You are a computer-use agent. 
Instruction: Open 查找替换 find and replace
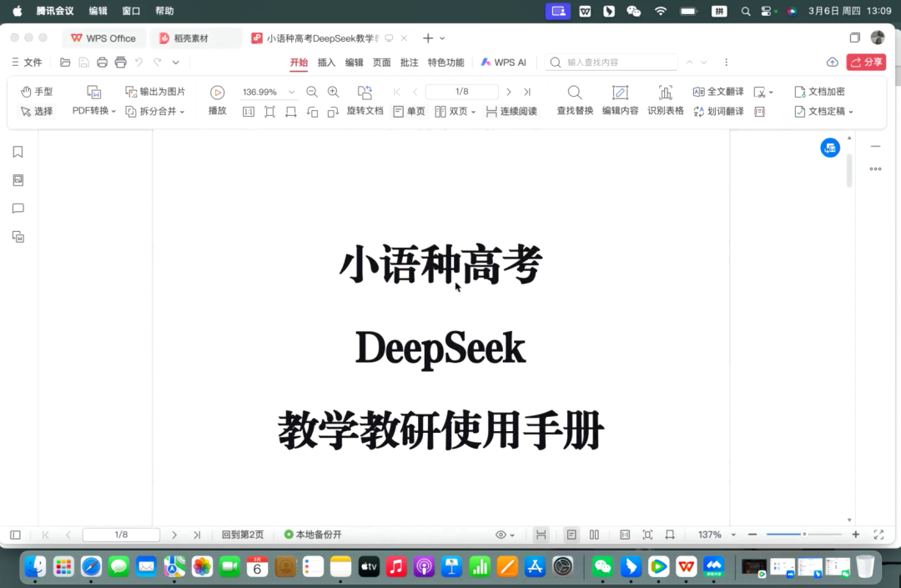pyautogui.click(x=575, y=101)
